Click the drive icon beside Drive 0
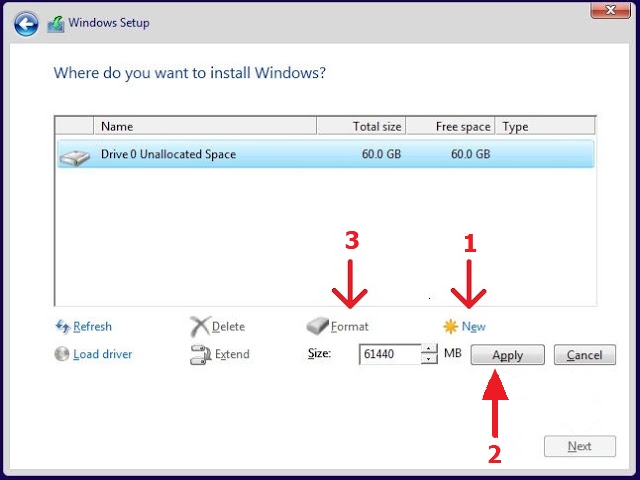 pos(74,157)
